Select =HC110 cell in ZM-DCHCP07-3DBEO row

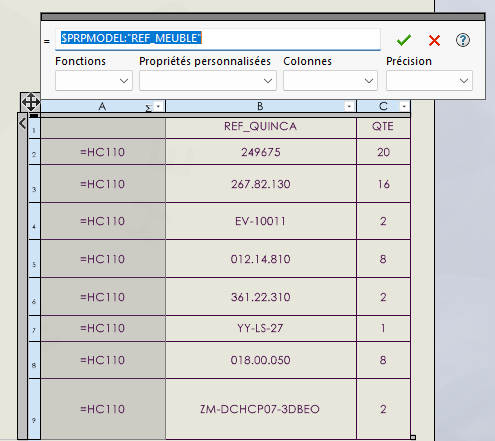pos(103,409)
